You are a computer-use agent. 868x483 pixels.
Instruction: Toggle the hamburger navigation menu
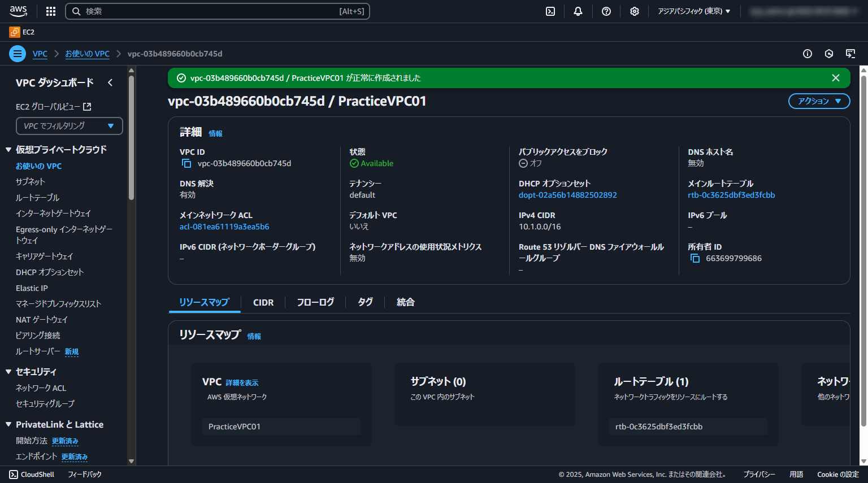coord(18,54)
